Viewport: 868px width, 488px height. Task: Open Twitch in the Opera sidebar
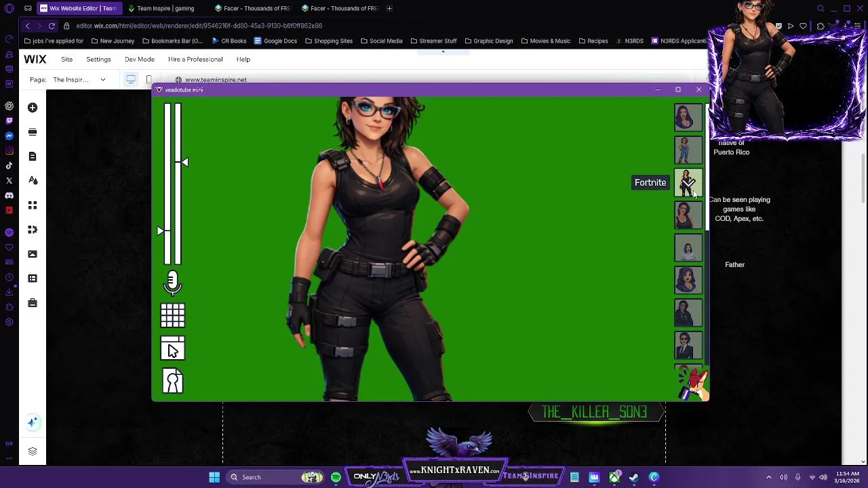pyautogui.click(x=9, y=121)
